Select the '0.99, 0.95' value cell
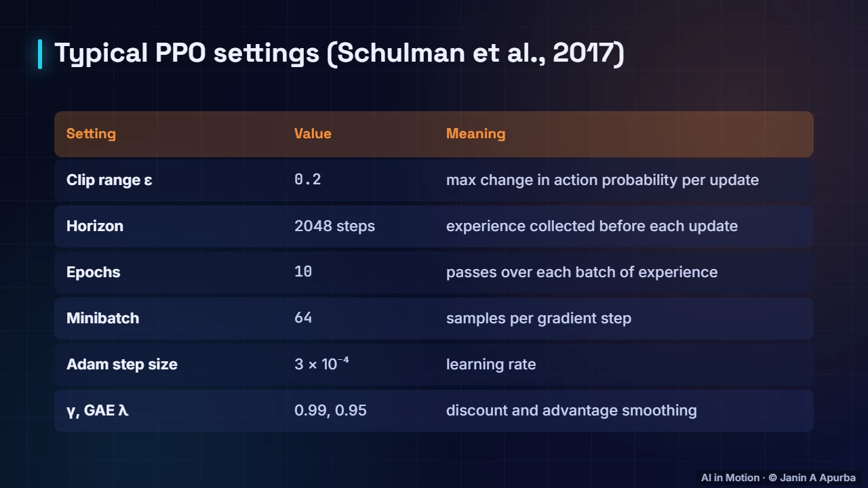Viewport: 868px width, 488px height. click(330, 410)
